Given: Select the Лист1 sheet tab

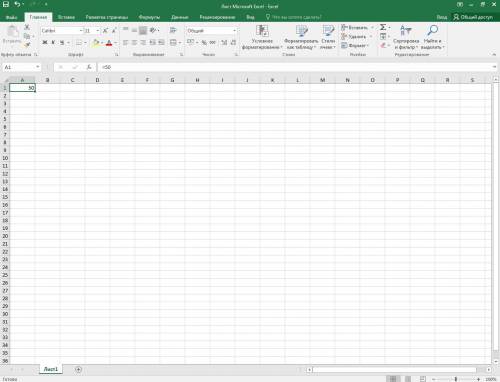Looking at the screenshot, I should coord(51,369).
